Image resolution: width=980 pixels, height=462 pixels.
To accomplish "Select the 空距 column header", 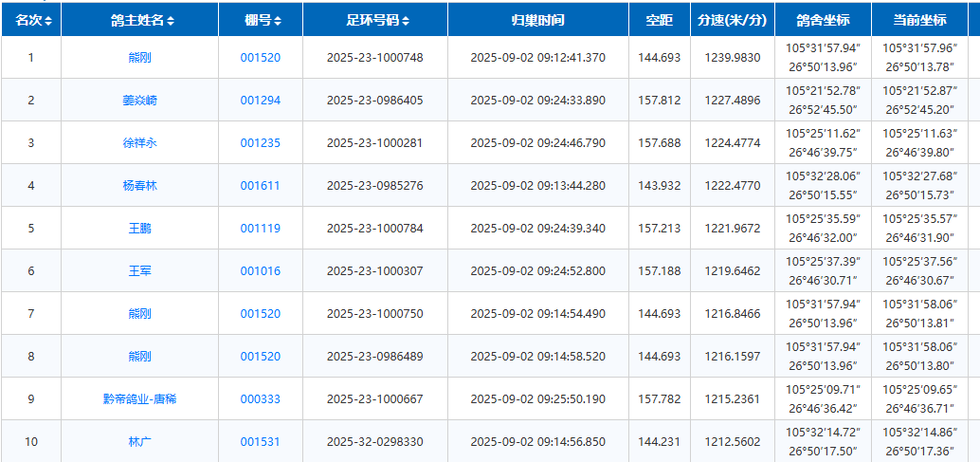I will tap(659, 20).
